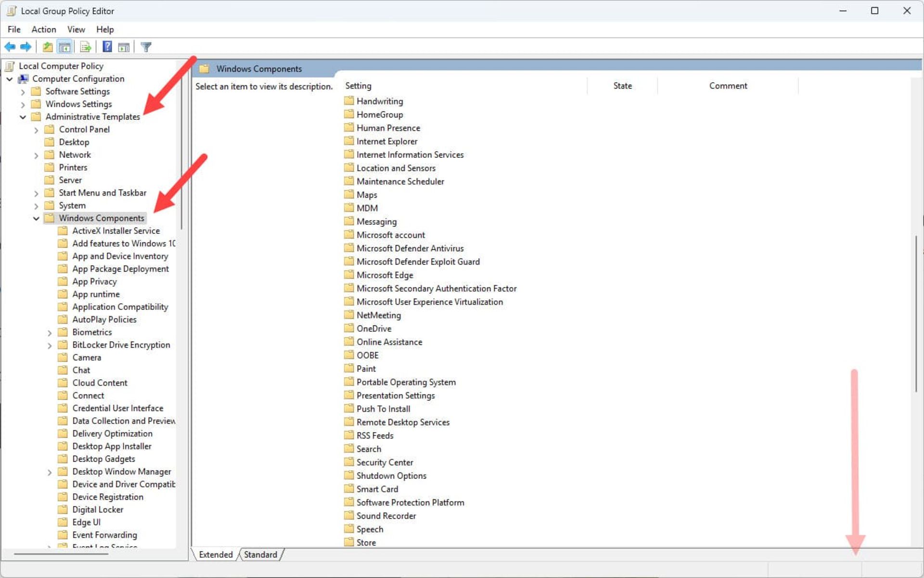Open the Action menu
This screenshot has height=578, width=924.
[x=43, y=29]
